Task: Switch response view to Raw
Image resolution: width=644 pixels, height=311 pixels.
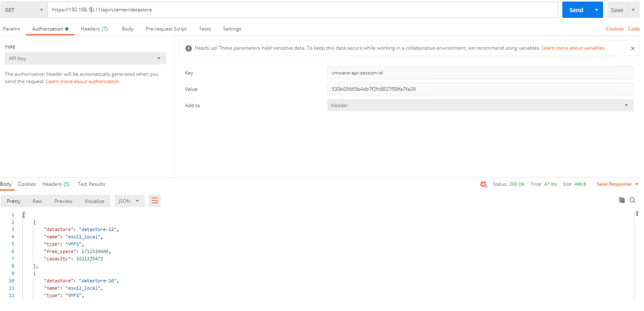Action: [x=37, y=201]
